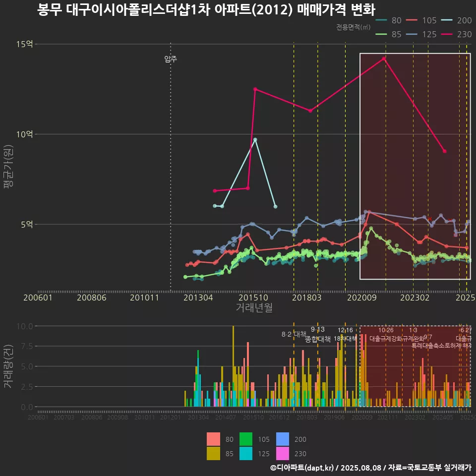Click the last 230㎡ point near 9억
This screenshot has height=476, width=476.
point(444,151)
